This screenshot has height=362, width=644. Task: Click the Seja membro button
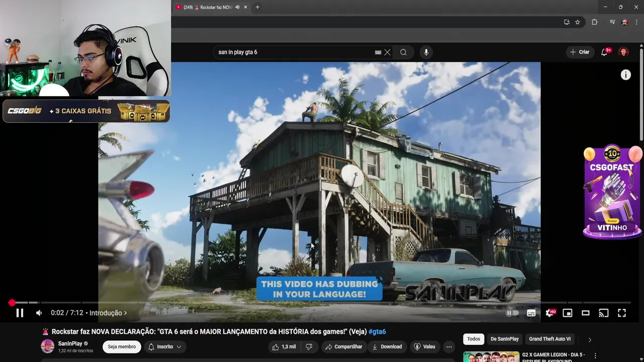122,346
